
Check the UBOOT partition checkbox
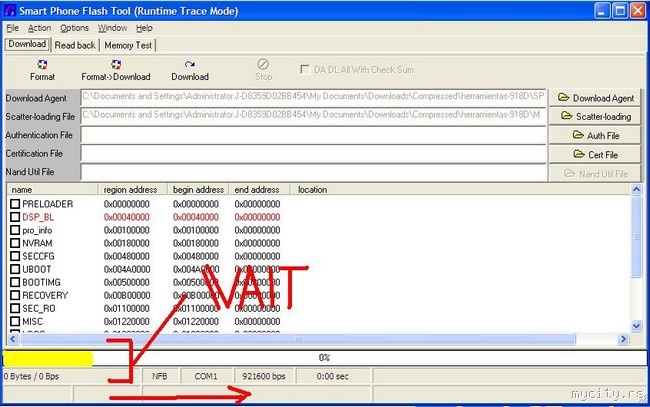click(x=15, y=269)
